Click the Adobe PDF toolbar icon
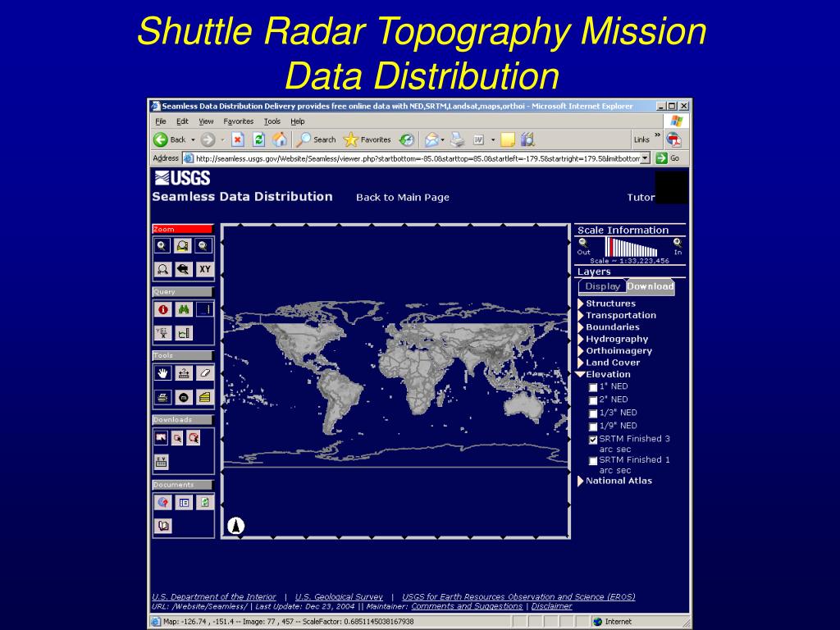 pyautogui.click(x=673, y=139)
